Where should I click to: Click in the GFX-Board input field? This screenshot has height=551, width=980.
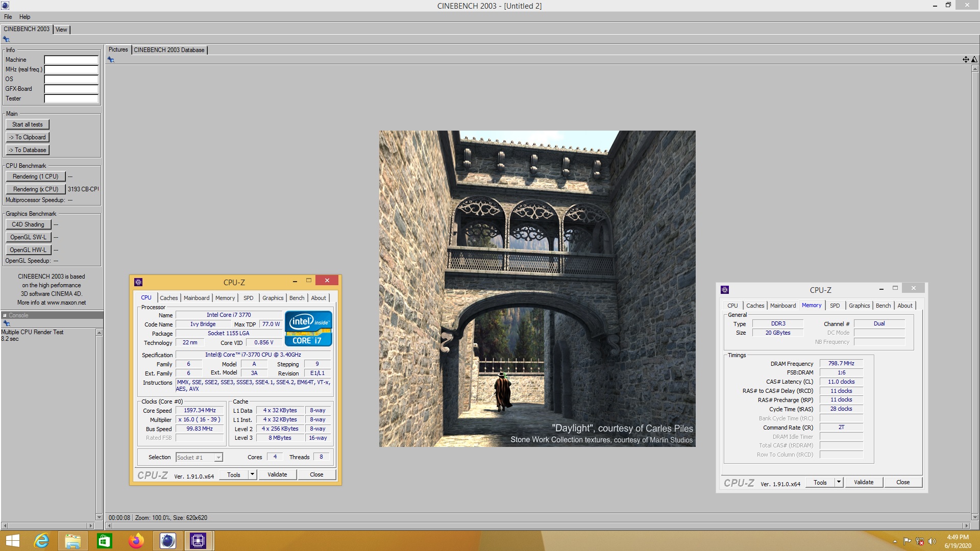tap(71, 89)
